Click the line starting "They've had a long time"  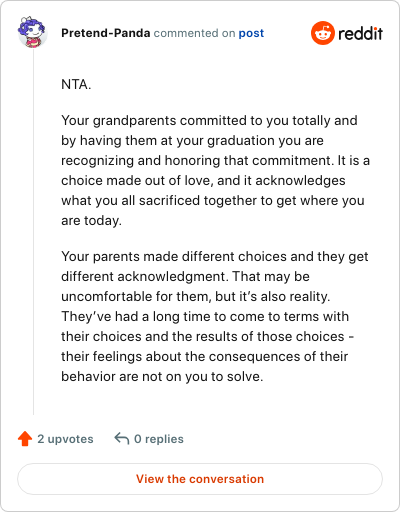(205, 316)
